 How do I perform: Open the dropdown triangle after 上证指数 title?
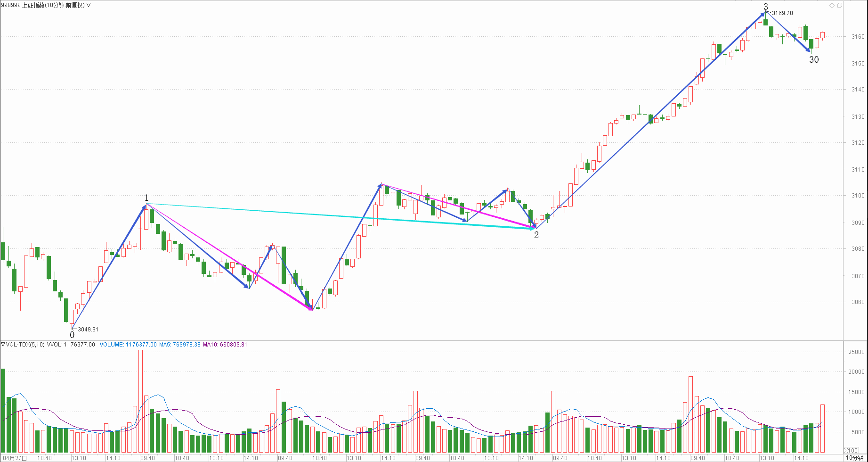coord(89,5)
